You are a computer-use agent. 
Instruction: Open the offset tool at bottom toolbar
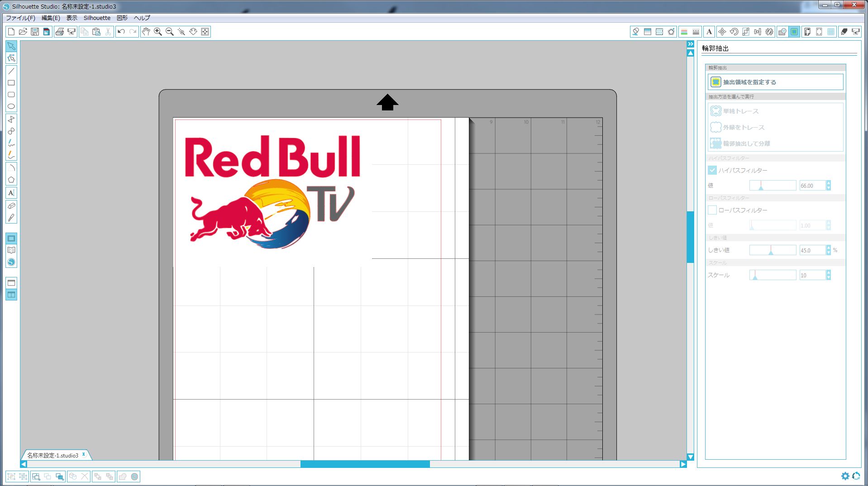(134, 476)
